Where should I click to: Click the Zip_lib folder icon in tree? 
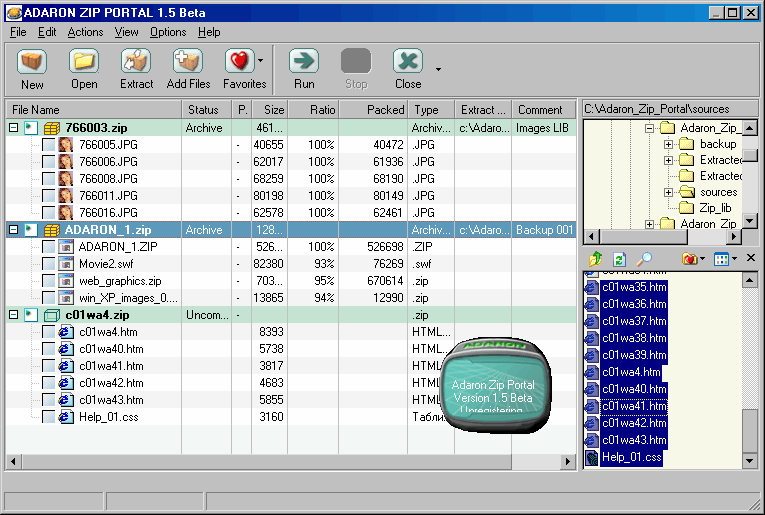click(x=686, y=208)
